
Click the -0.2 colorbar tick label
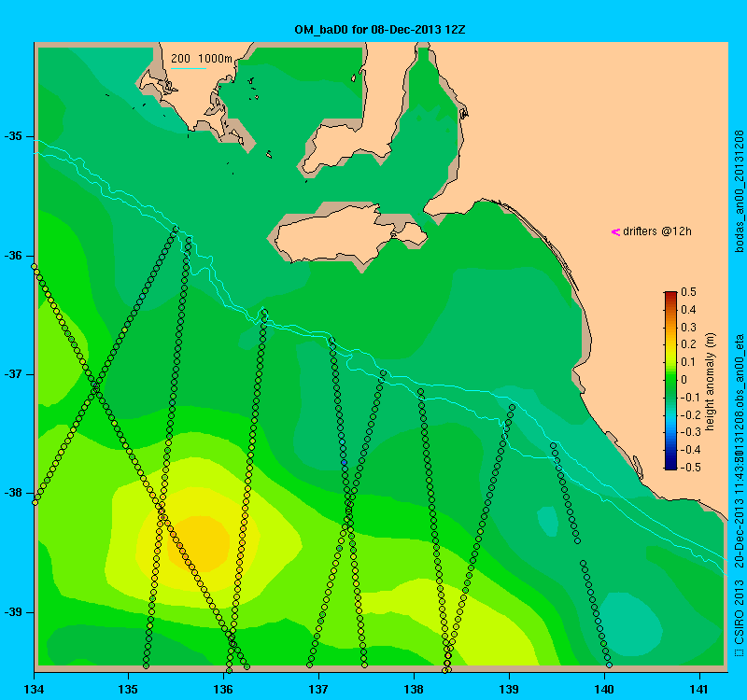coord(689,414)
